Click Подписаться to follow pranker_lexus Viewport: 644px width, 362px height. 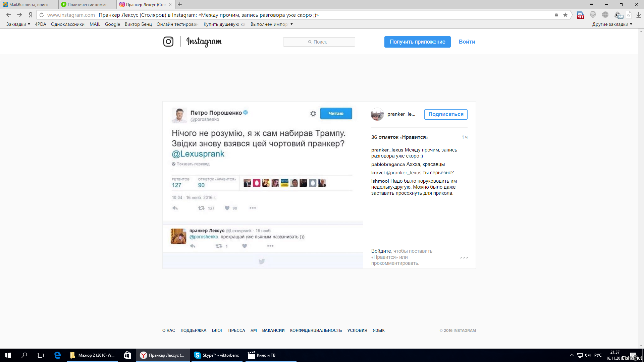click(x=446, y=114)
